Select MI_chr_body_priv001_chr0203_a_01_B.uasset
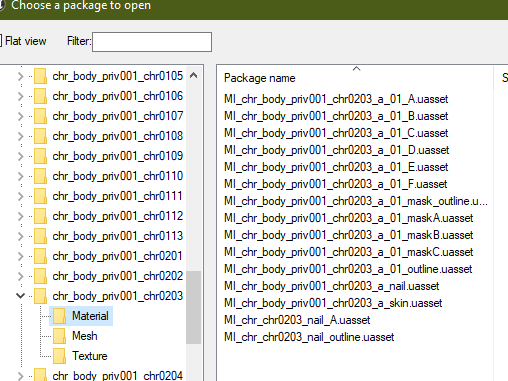 coord(336,116)
